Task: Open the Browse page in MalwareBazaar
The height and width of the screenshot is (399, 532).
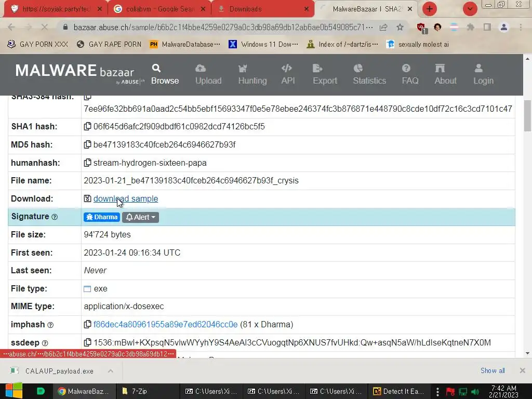Action: point(165,74)
